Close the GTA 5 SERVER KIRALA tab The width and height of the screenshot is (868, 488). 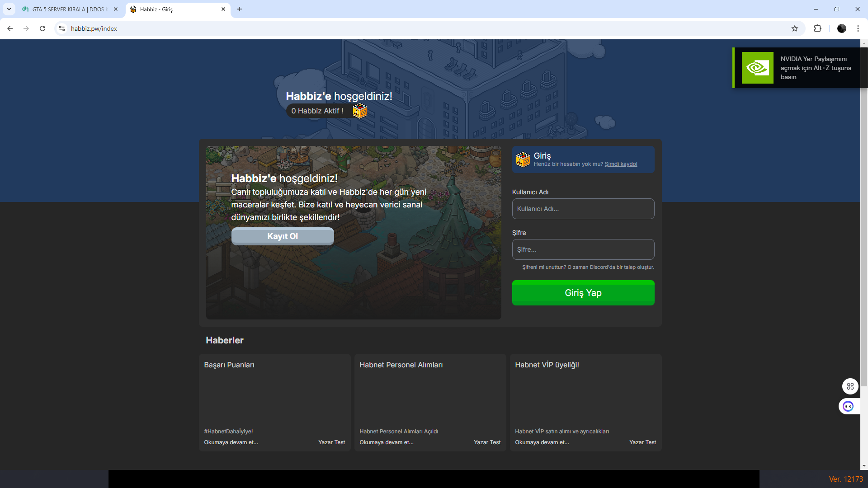coord(116,9)
